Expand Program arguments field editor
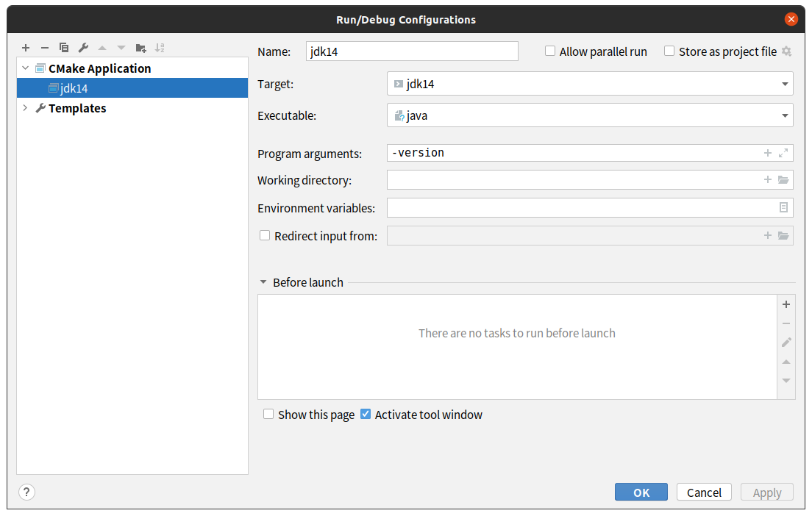 pos(783,153)
